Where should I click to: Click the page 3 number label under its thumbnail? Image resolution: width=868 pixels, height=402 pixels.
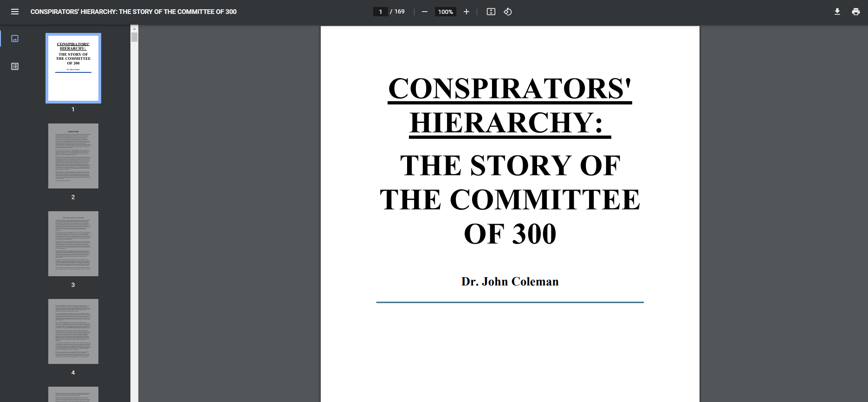click(73, 285)
